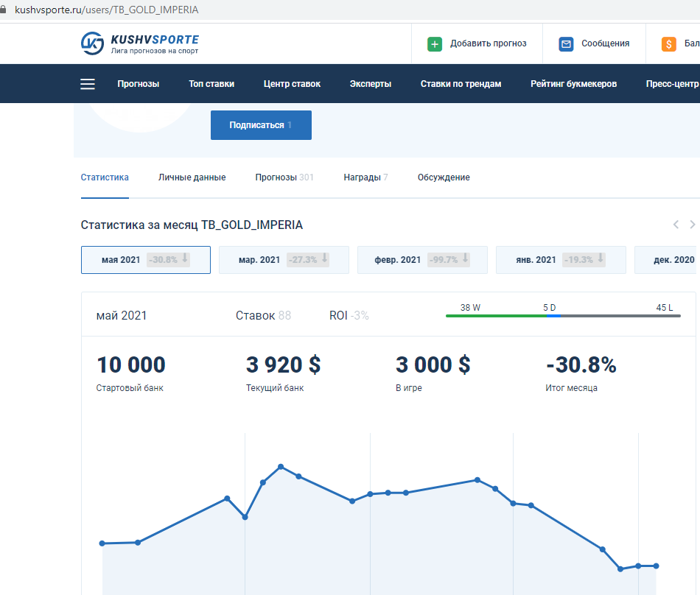
Task: Open Рейтинг букмекеров in navigation bar
Action: 573,84
